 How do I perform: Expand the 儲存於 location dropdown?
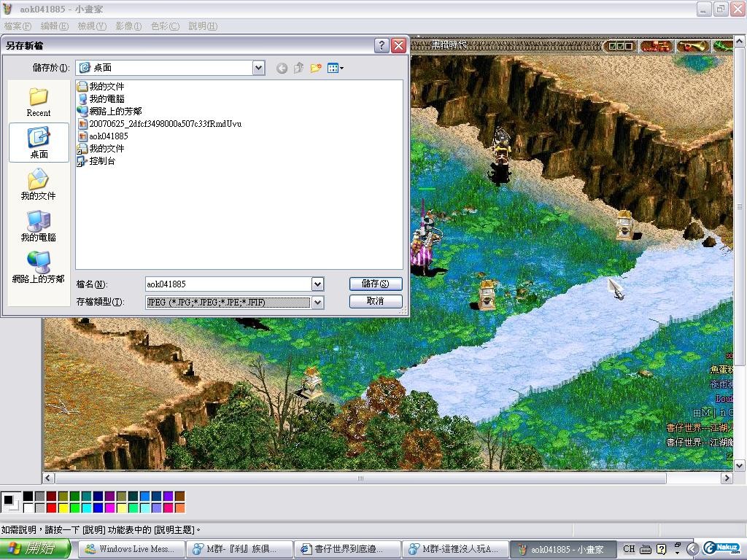tap(258, 68)
